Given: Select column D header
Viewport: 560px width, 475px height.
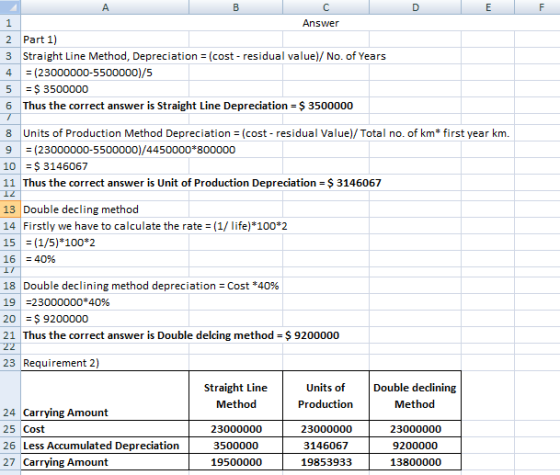Looking at the screenshot, I should point(415,7).
